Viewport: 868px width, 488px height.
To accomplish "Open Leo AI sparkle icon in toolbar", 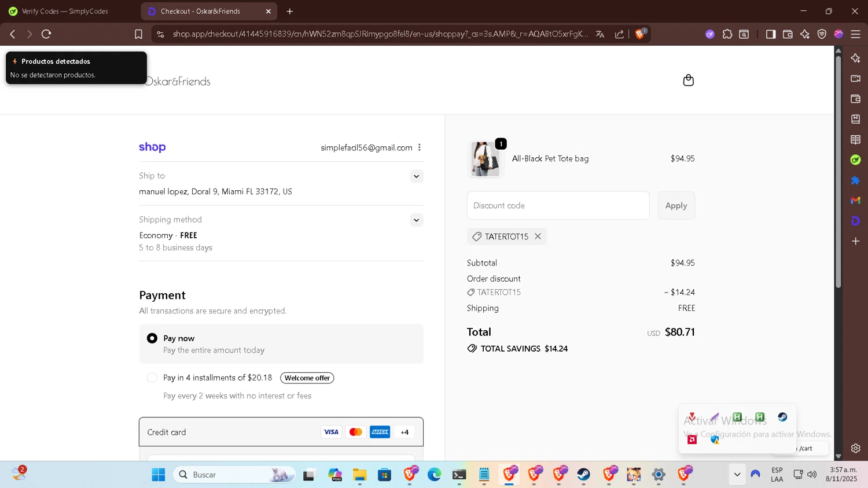I will (x=805, y=34).
